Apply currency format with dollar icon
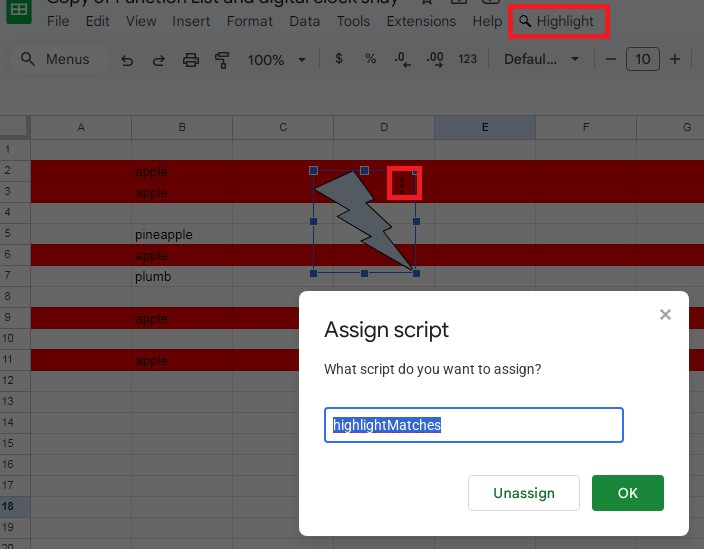Viewport: 704px width, 549px height. (339, 59)
